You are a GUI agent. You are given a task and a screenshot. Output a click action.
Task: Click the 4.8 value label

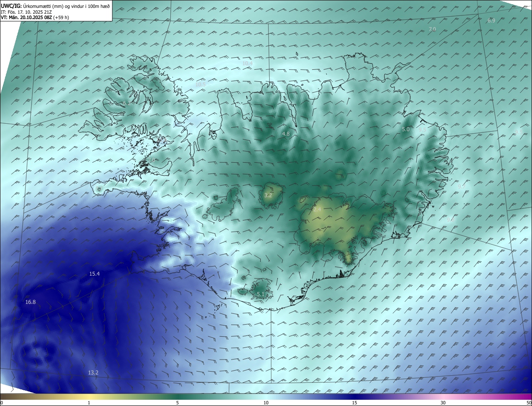pos(286,134)
